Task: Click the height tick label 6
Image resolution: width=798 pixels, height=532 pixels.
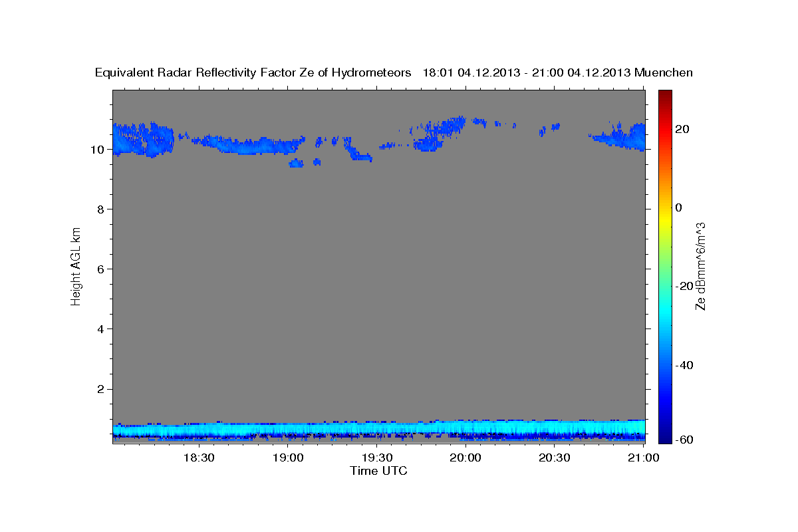Action: pyautogui.click(x=102, y=269)
